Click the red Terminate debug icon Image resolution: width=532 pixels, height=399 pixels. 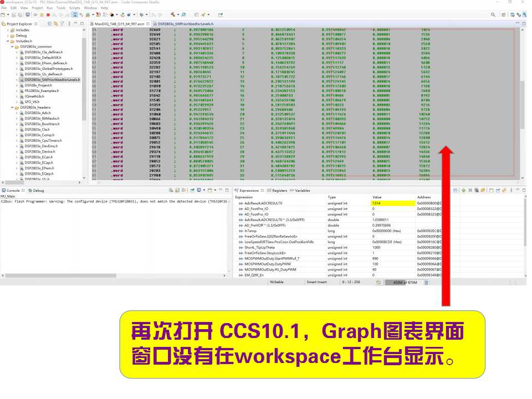[48, 15]
